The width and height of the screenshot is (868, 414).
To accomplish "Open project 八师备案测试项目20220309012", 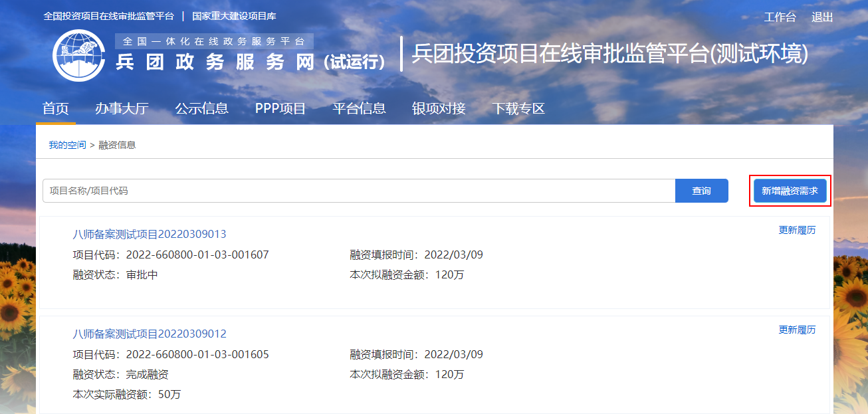I will click(150, 334).
